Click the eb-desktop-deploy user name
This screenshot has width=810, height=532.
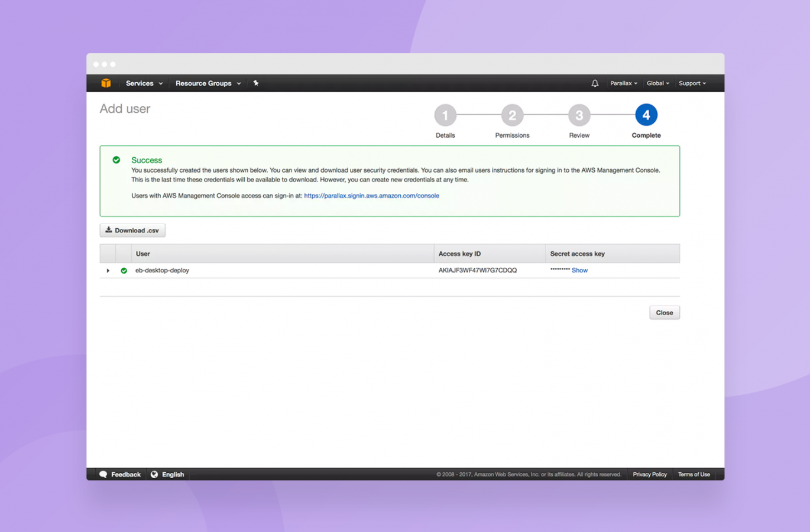(x=162, y=270)
